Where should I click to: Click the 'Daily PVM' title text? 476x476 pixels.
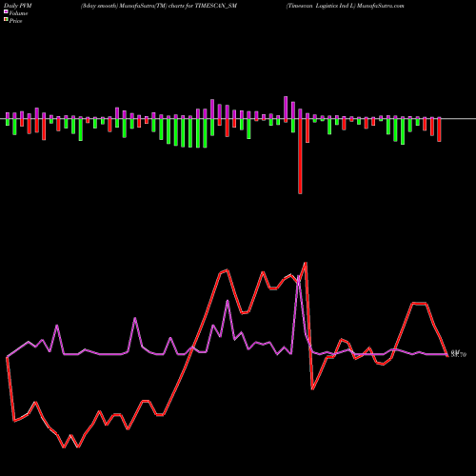pyautogui.click(x=18, y=6)
